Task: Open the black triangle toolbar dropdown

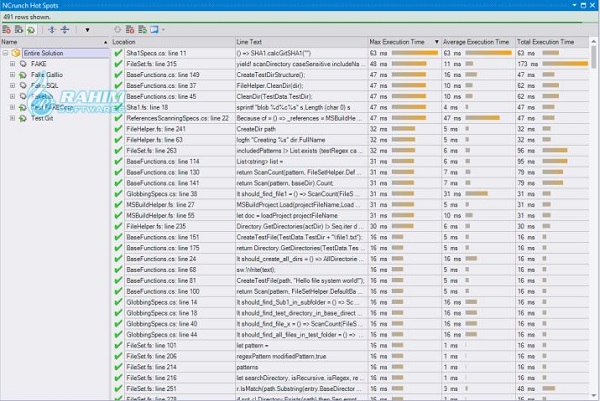Action: [87, 30]
